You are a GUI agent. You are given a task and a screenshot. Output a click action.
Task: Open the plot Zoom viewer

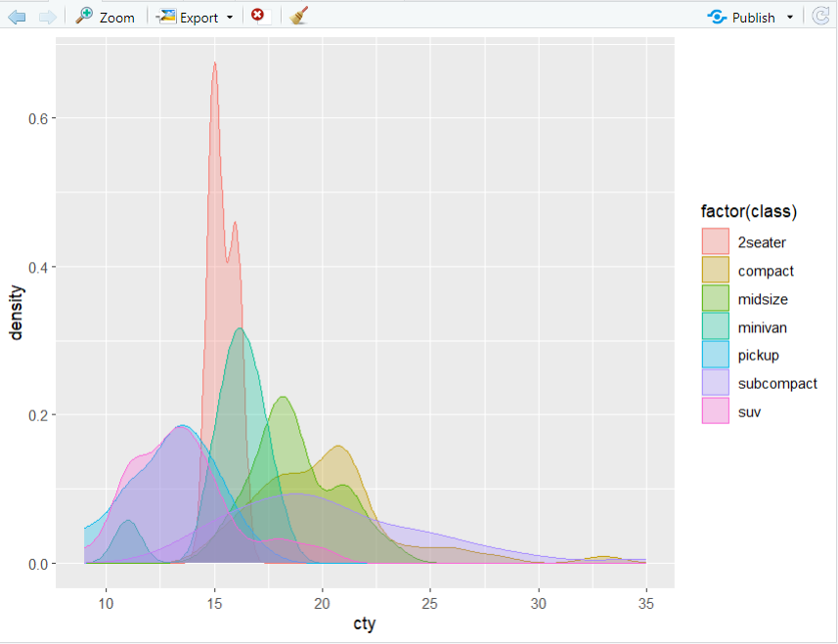pyautogui.click(x=105, y=17)
